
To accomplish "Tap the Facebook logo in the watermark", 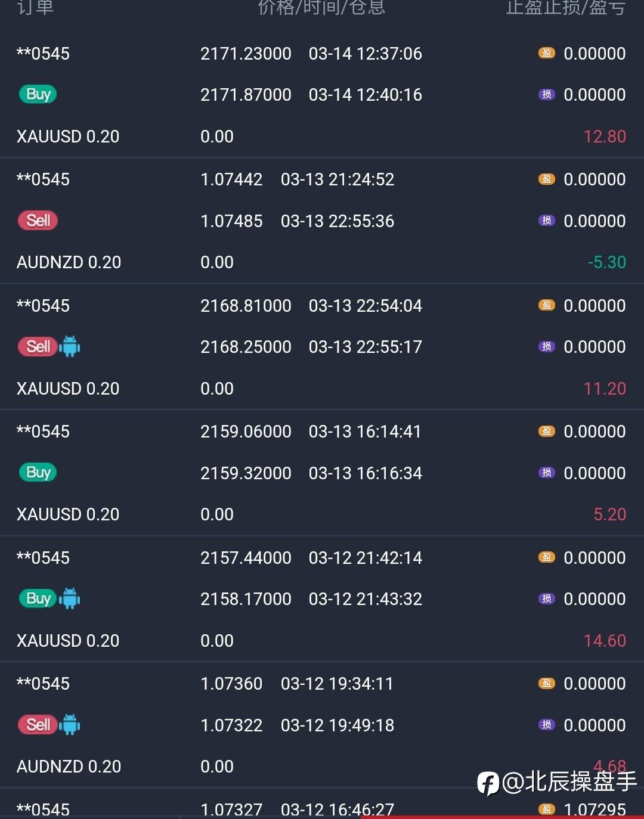I will click(488, 783).
